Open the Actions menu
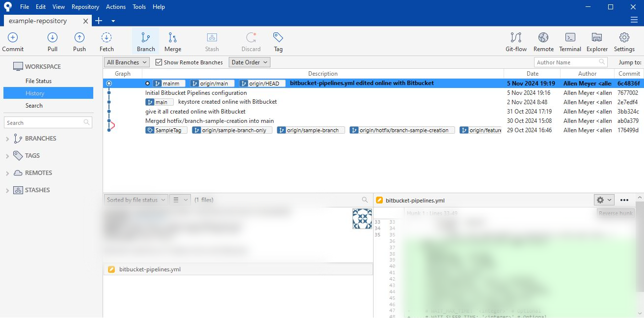The width and height of the screenshot is (644, 318). point(116,7)
